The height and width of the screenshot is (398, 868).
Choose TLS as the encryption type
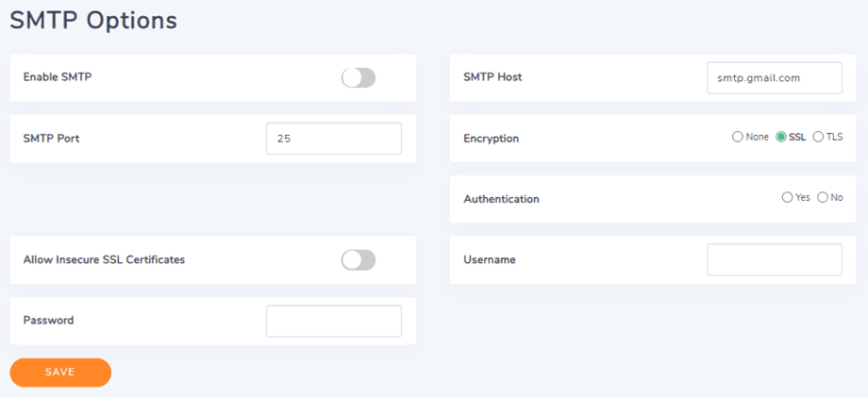[x=818, y=137]
